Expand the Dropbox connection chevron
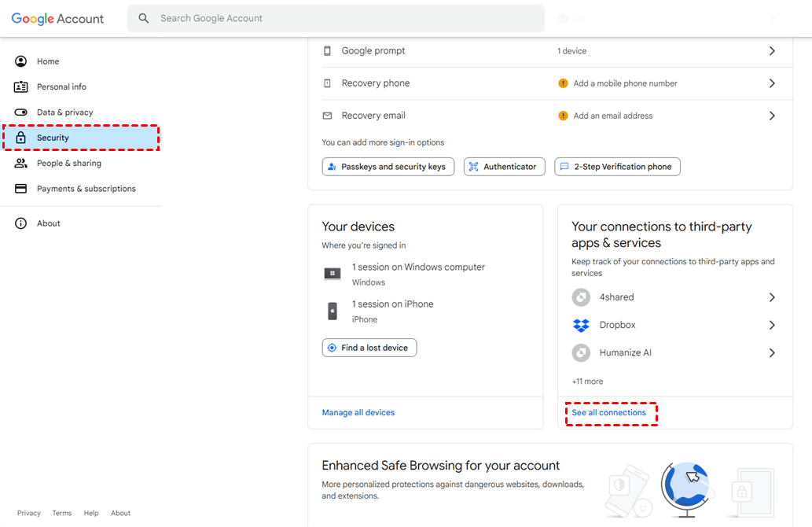The height and width of the screenshot is (527, 812). [x=772, y=325]
